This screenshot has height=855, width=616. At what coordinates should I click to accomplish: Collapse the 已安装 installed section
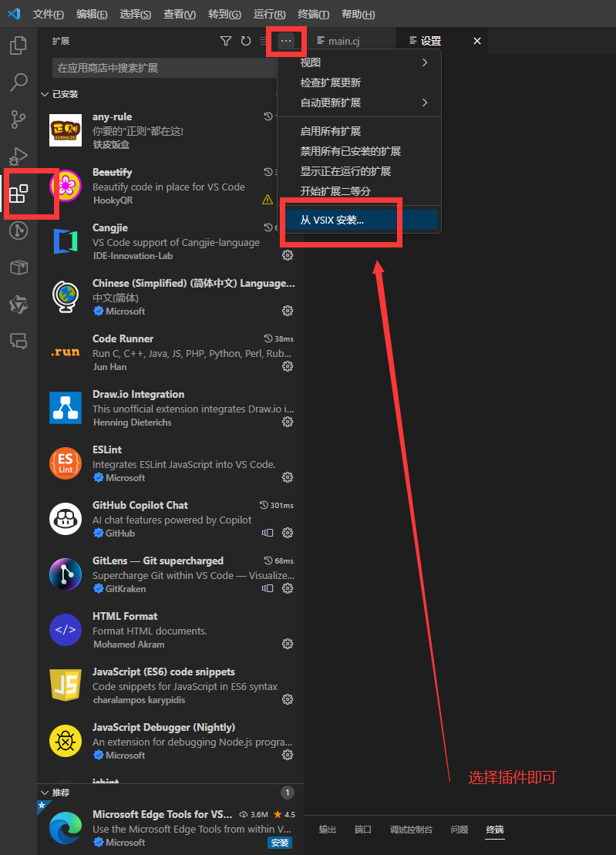pyautogui.click(x=45, y=94)
